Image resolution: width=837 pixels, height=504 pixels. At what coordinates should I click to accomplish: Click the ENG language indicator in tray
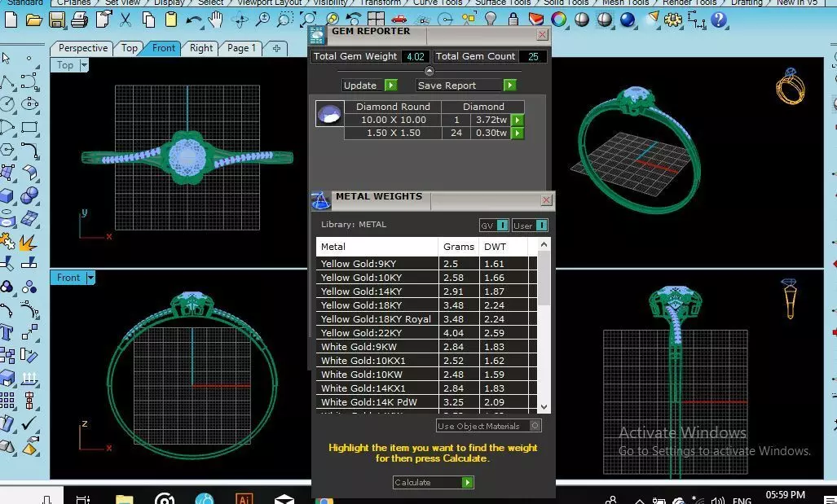(742, 501)
